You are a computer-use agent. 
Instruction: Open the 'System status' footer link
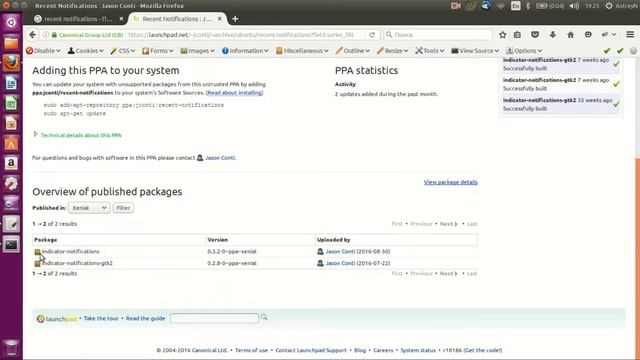[x=418, y=350]
